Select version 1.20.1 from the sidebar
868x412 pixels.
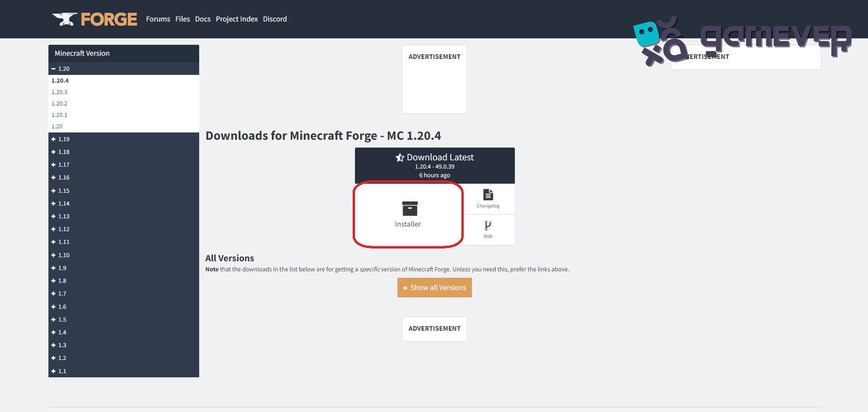[x=59, y=115]
